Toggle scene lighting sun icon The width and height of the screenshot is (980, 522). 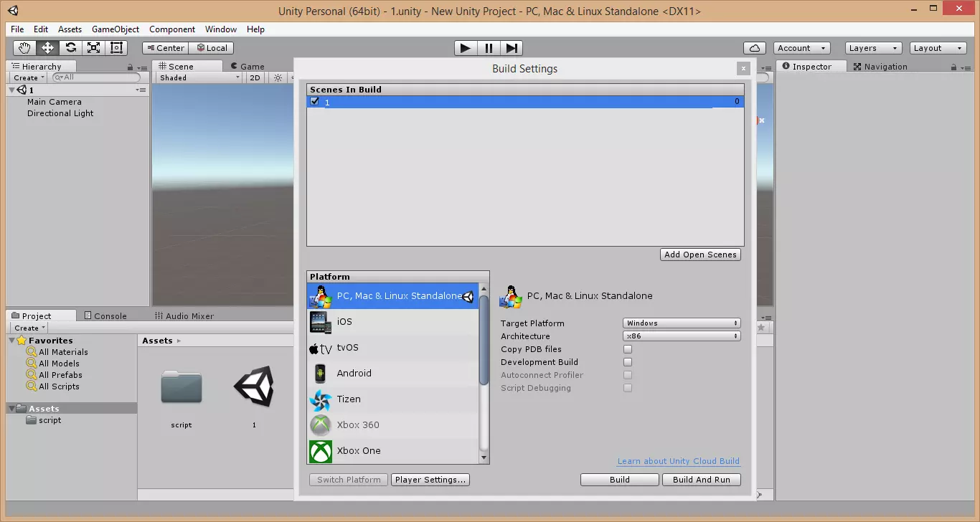click(278, 78)
